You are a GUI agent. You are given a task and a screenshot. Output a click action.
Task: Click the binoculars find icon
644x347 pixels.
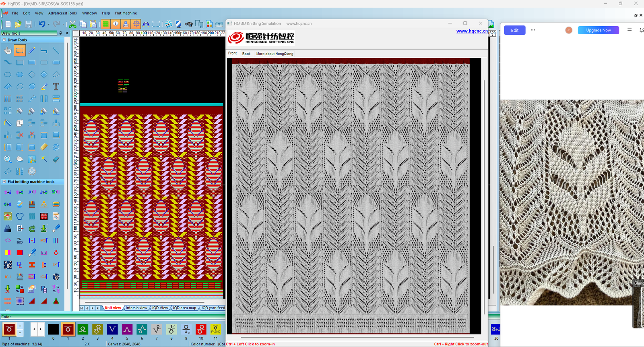pyautogui.click(x=188, y=24)
